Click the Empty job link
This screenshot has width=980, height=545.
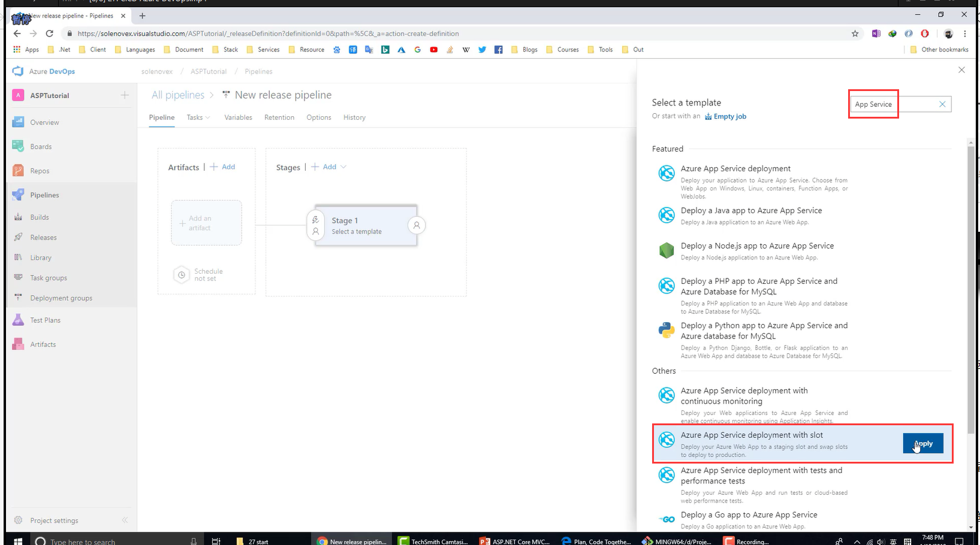point(725,116)
